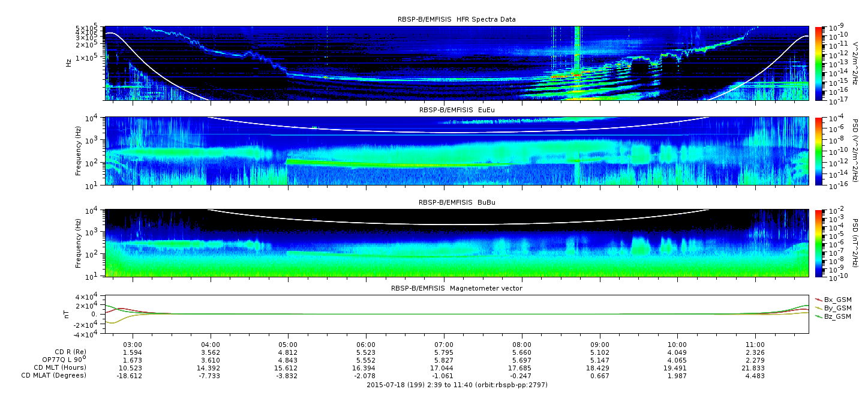
Task: Click the nT axis label of magnetometer plot
Action: click(68, 314)
